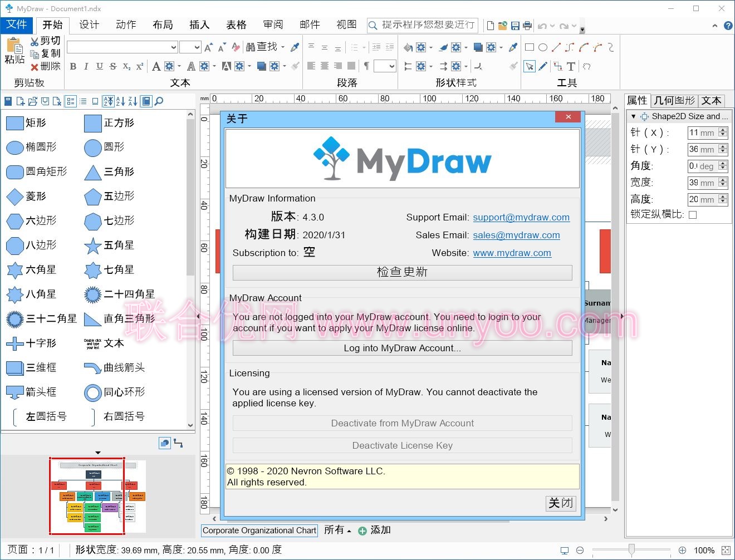The width and height of the screenshot is (735, 560).
Task: Select the Ellipse drawing tool
Action: click(543, 48)
